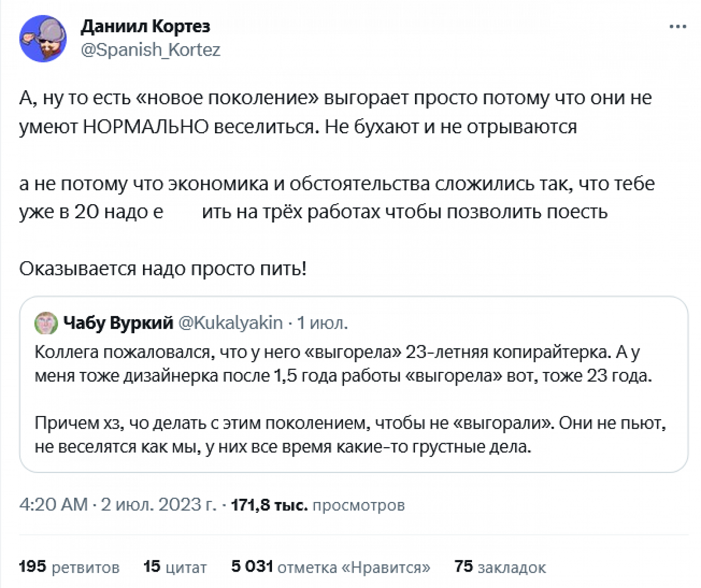
Task: Open the Даниил Кортез display name link
Action: click(x=145, y=26)
